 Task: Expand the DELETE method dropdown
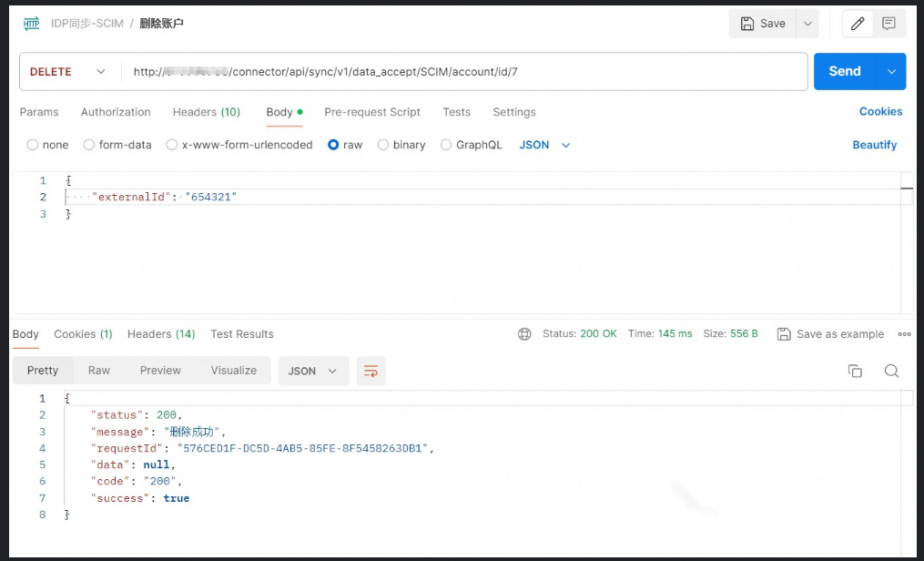pyautogui.click(x=100, y=72)
